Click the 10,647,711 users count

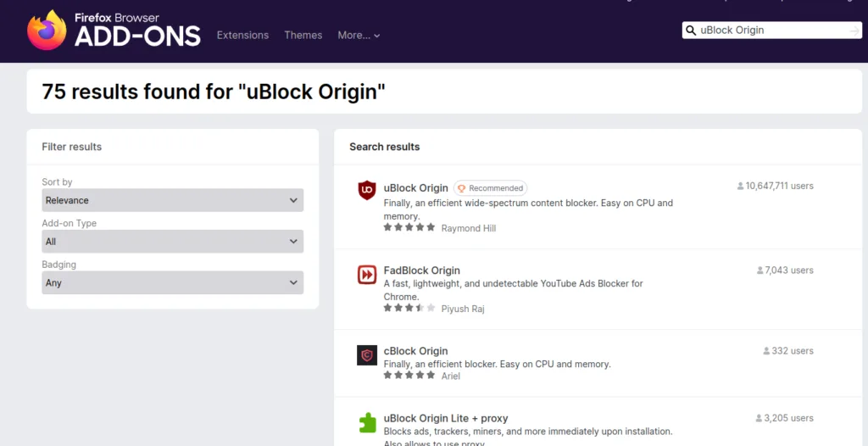[775, 187]
